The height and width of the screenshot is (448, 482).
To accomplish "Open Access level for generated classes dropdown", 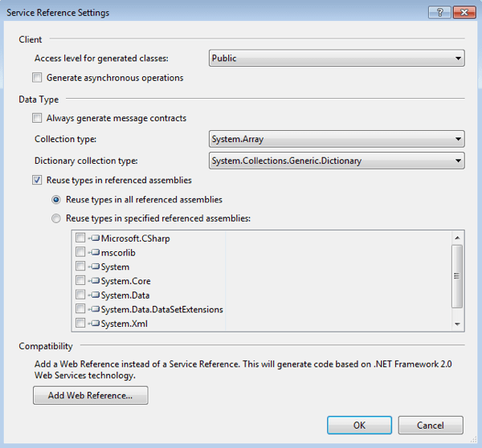I will coord(337,58).
